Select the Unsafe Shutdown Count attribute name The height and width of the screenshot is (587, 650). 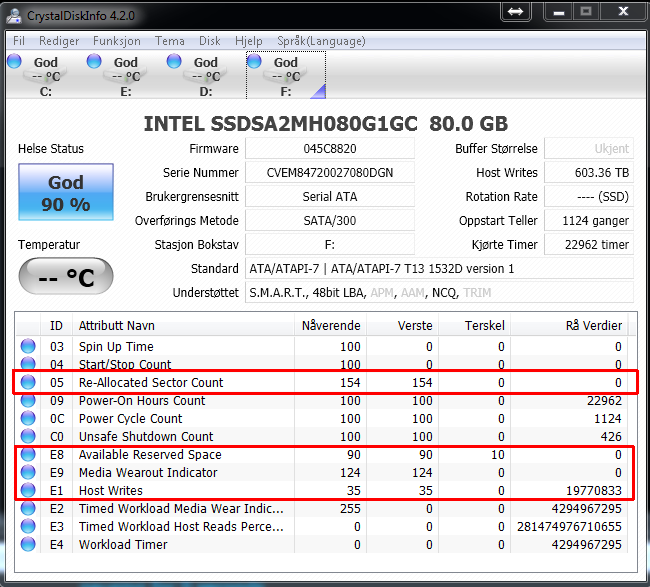pos(146,436)
